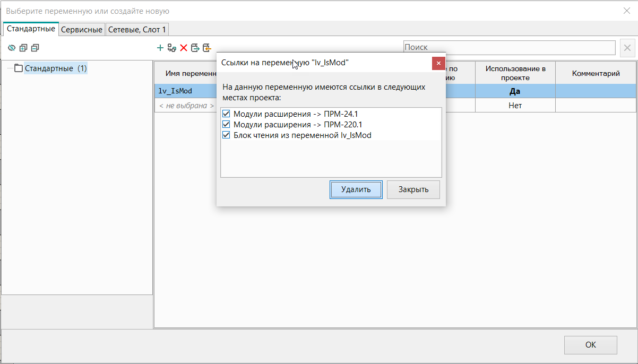Open the Сетевые, Слот 1 tab

point(137,30)
